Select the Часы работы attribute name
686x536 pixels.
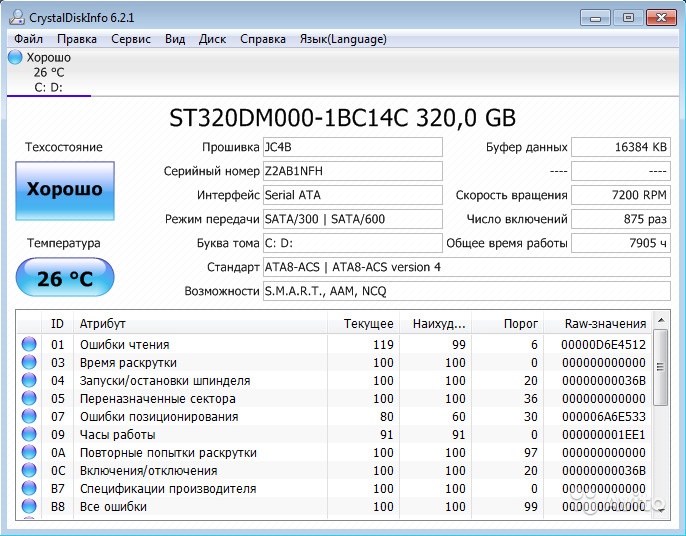(x=117, y=434)
